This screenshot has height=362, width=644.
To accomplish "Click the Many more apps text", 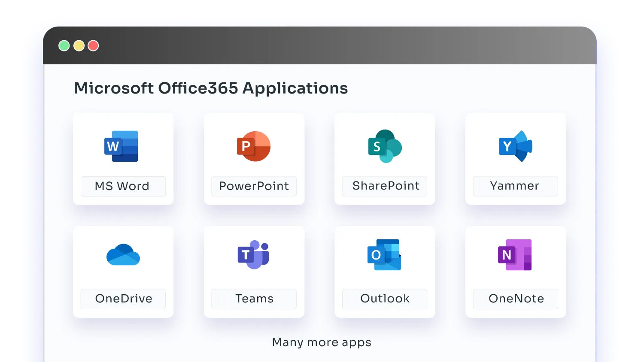I will pos(322,342).
